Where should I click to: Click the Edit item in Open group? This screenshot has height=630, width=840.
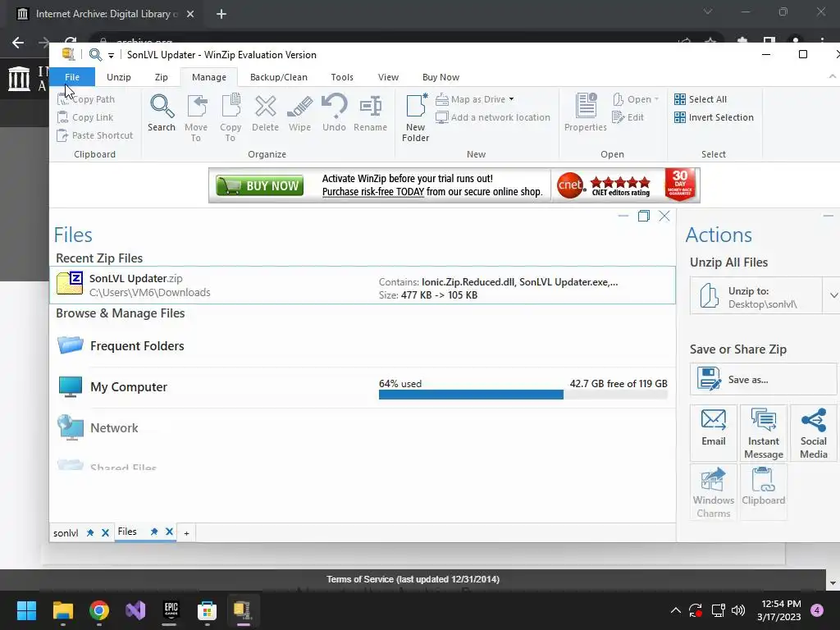pos(628,117)
